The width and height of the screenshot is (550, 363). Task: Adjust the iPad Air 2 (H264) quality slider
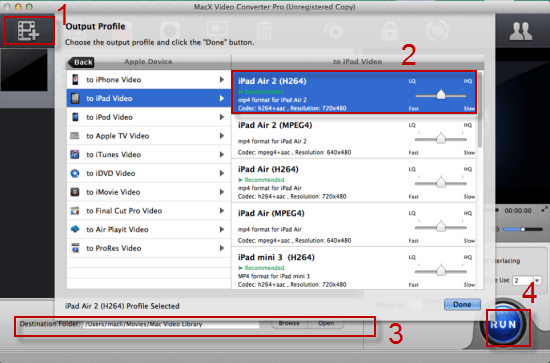point(441,94)
